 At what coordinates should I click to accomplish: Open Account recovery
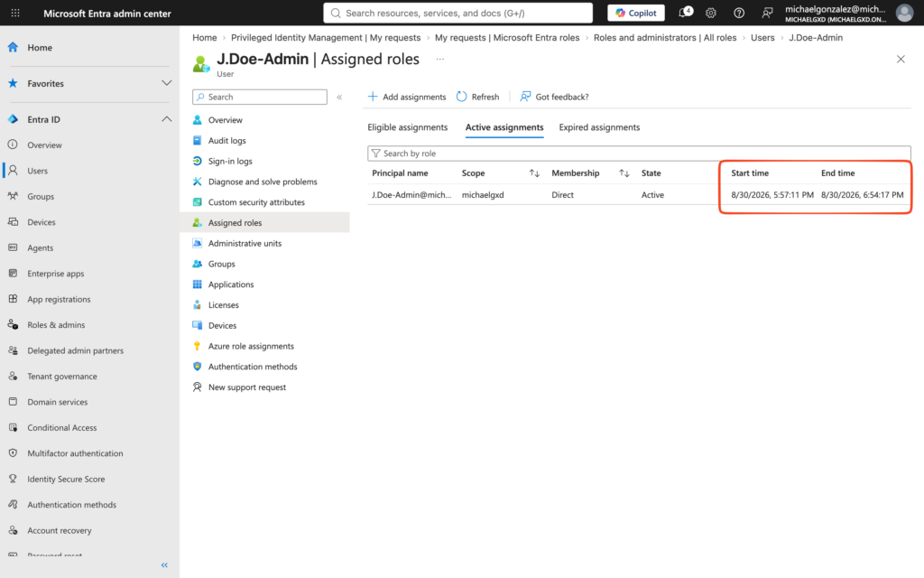(60, 531)
